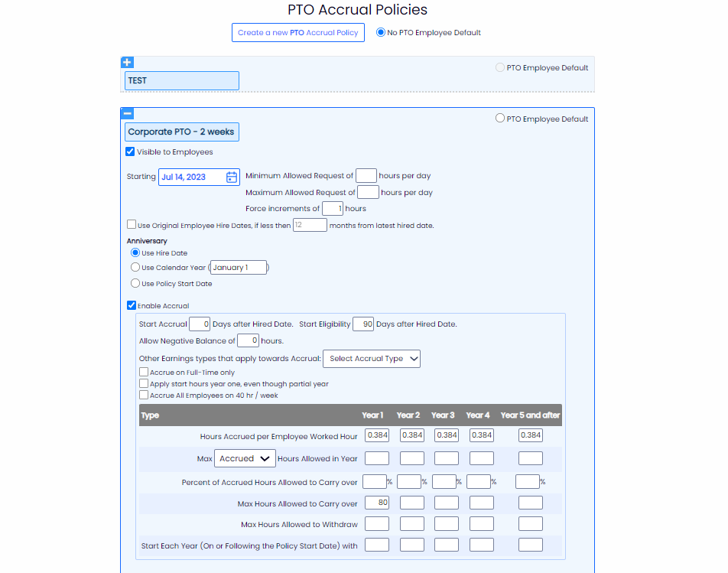Toggle Enable Accrual checkbox
This screenshot has width=728, height=573.
click(132, 305)
